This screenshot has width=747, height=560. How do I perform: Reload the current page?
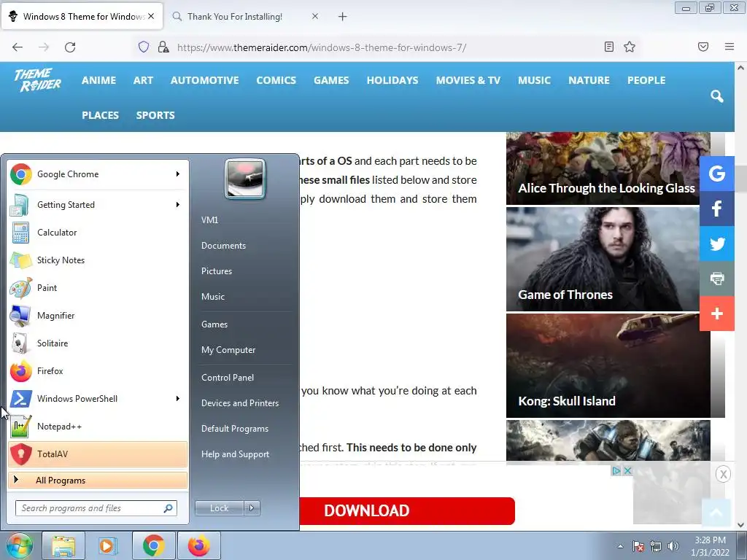70,47
